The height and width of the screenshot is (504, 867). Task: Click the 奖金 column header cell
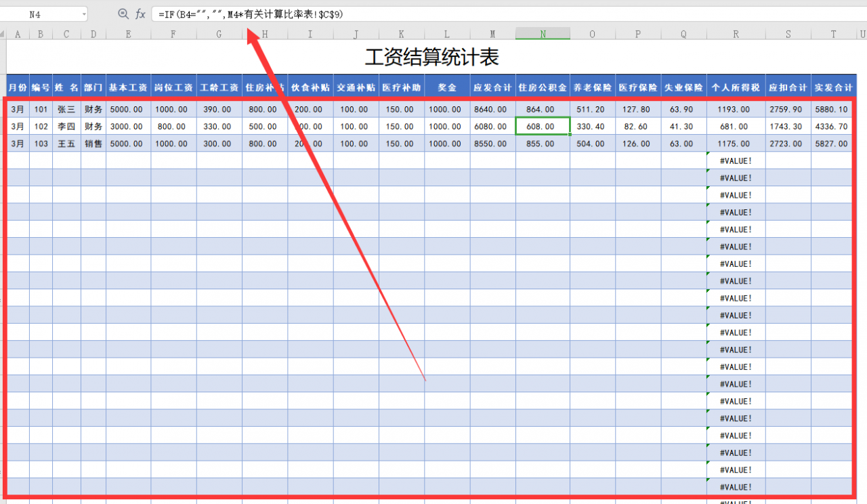446,86
